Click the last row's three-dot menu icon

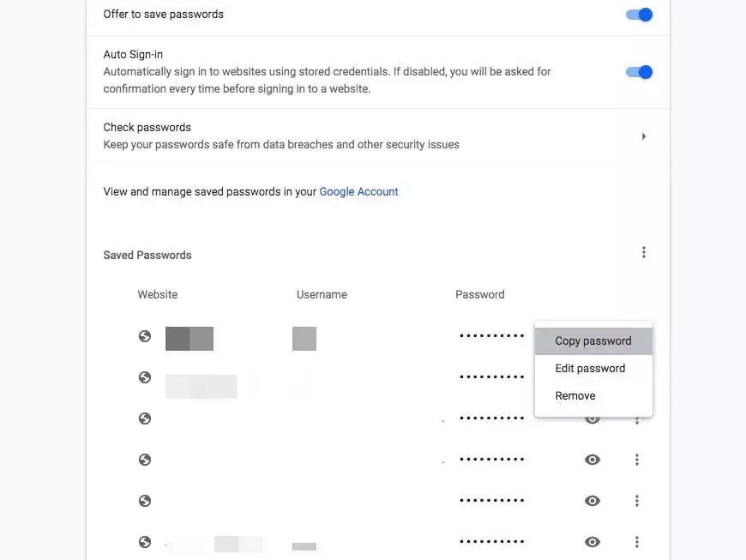click(x=637, y=542)
